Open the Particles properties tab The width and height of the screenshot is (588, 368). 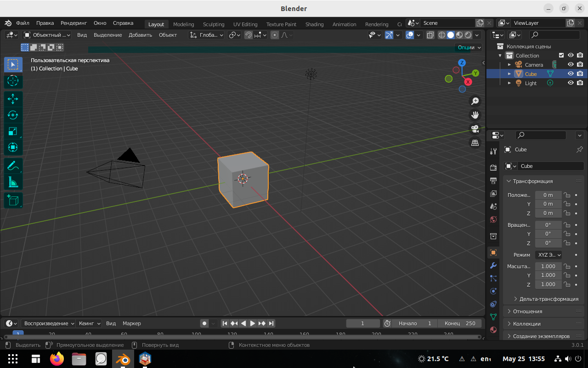[493, 278]
